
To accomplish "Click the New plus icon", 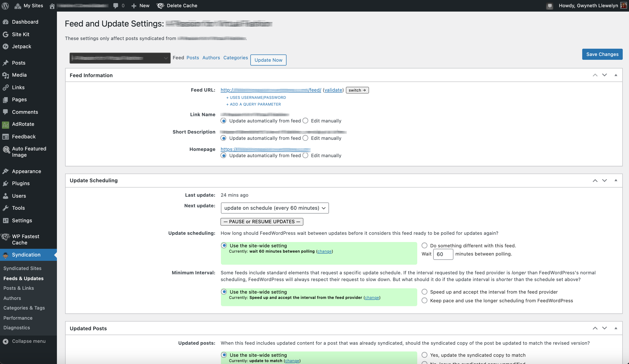I will [134, 6].
